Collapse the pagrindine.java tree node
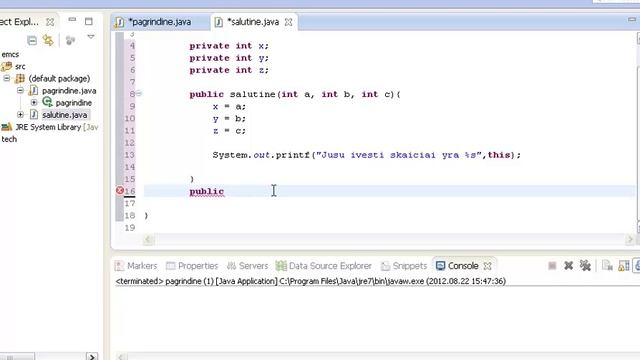 coord(20,91)
